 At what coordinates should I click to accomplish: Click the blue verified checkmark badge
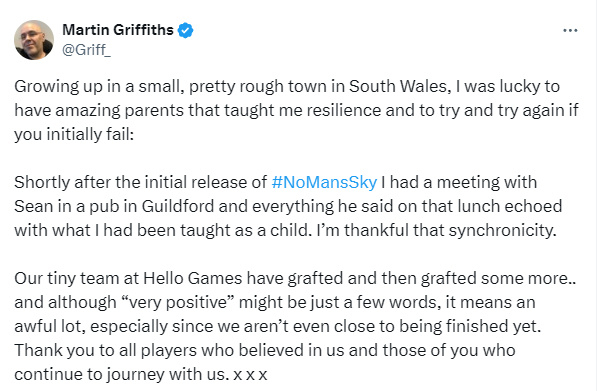click(x=185, y=30)
